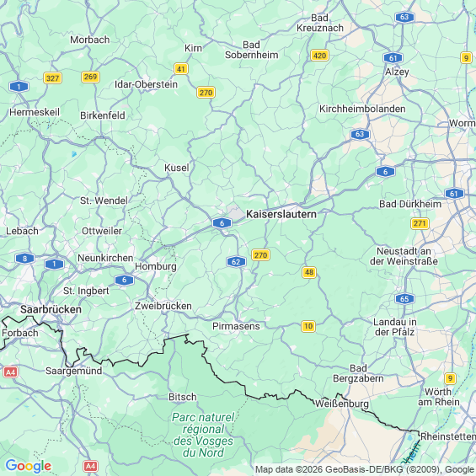The height and width of the screenshot is (476, 476).
Task: Click the B271 shield near Bad Dürkheim
Action: coord(420,223)
